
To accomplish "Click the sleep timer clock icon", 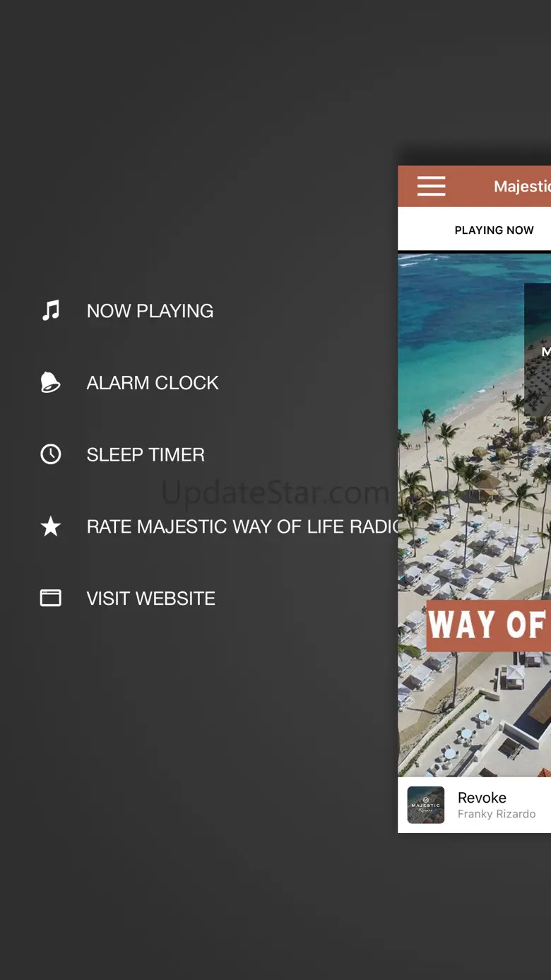I will [x=51, y=454].
